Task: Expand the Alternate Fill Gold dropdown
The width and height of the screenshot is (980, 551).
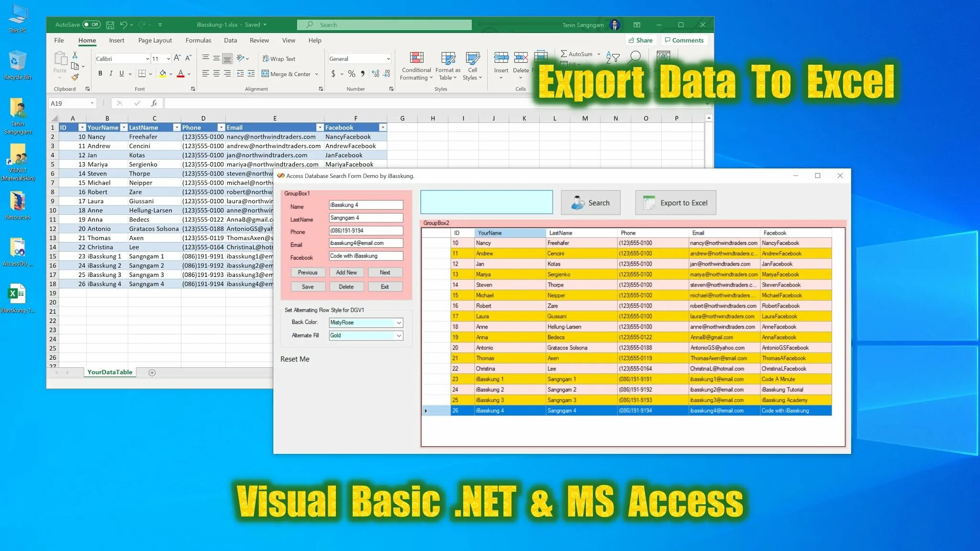Action: (399, 336)
